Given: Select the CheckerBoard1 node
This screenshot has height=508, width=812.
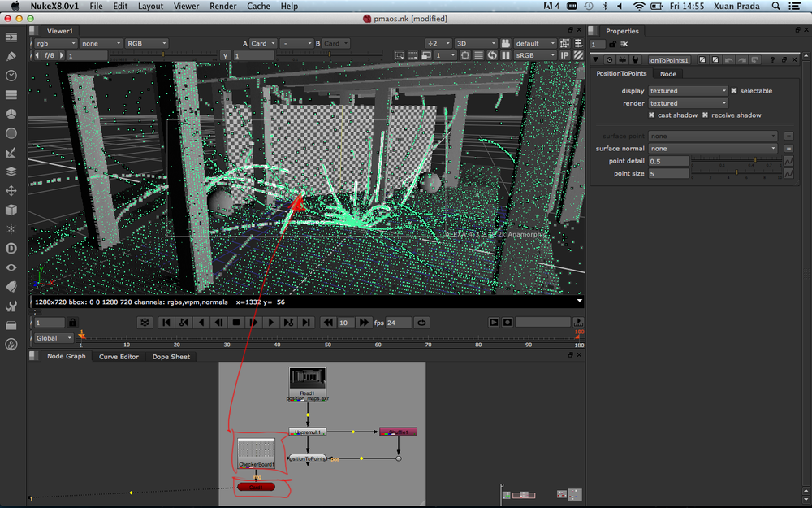Looking at the screenshot, I should [x=256, y=453].
